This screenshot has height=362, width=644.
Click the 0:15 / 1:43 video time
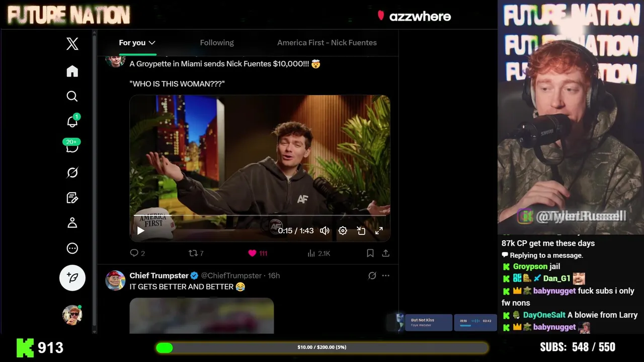[x=296, y=231]
